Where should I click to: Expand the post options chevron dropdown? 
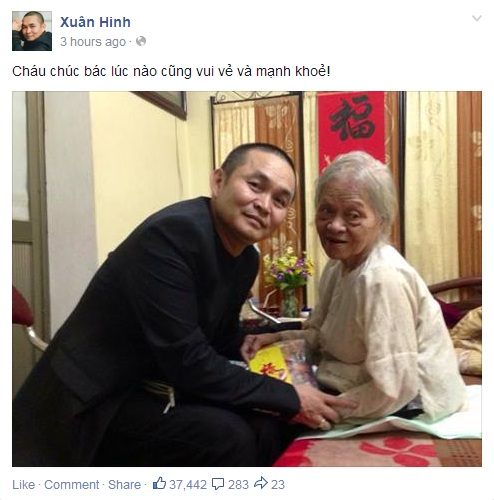tap(477, 18)
